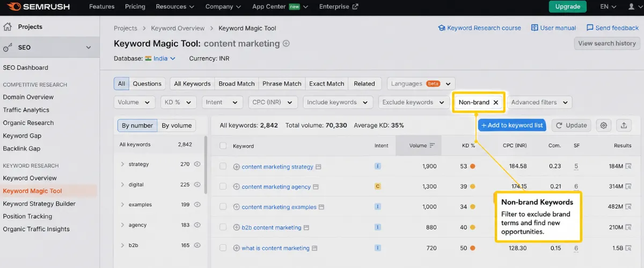Toggle eye icon for agency group
This screenshot has width=644, height=268.
pyautogui.click(x=197, y=225)
